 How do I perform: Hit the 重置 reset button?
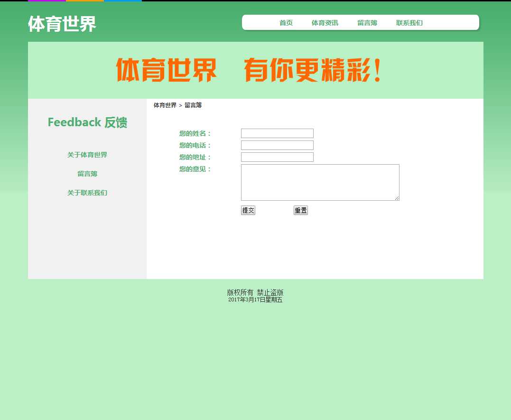coord(300,211)
